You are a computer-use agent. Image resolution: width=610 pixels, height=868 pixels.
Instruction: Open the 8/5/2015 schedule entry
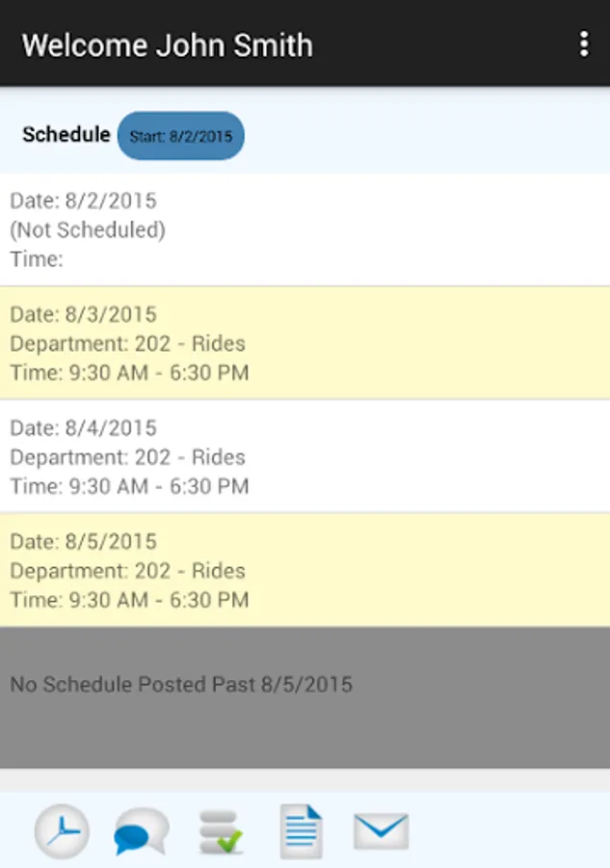click(x=305, y=570)
